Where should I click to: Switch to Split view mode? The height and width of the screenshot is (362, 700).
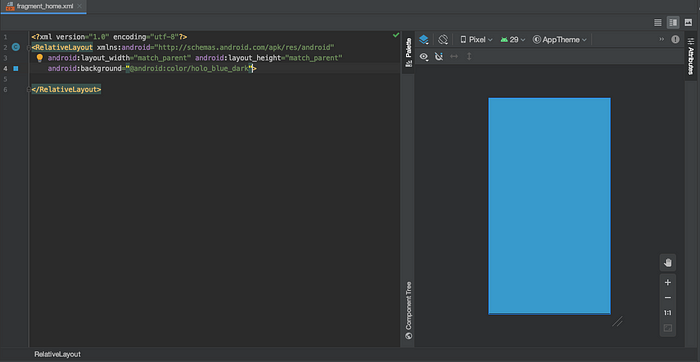pyautogui.click(x=673, y=22)
